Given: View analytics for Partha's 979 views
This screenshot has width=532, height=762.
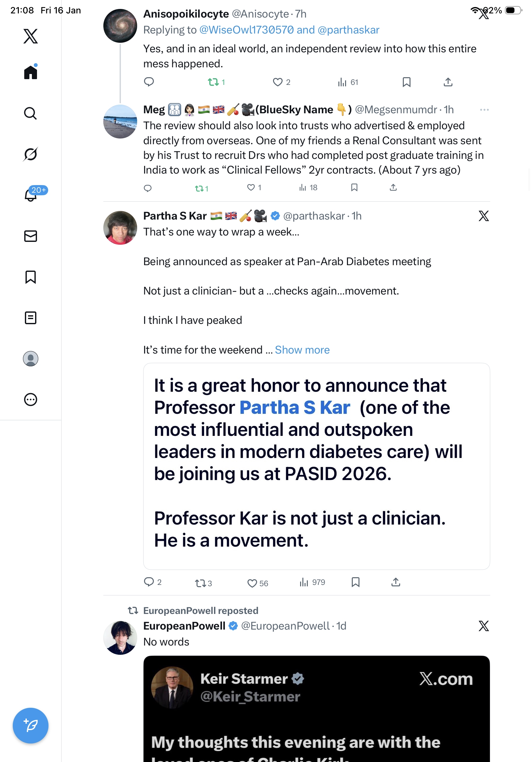Looking at the screenshot, I should 313,582.
